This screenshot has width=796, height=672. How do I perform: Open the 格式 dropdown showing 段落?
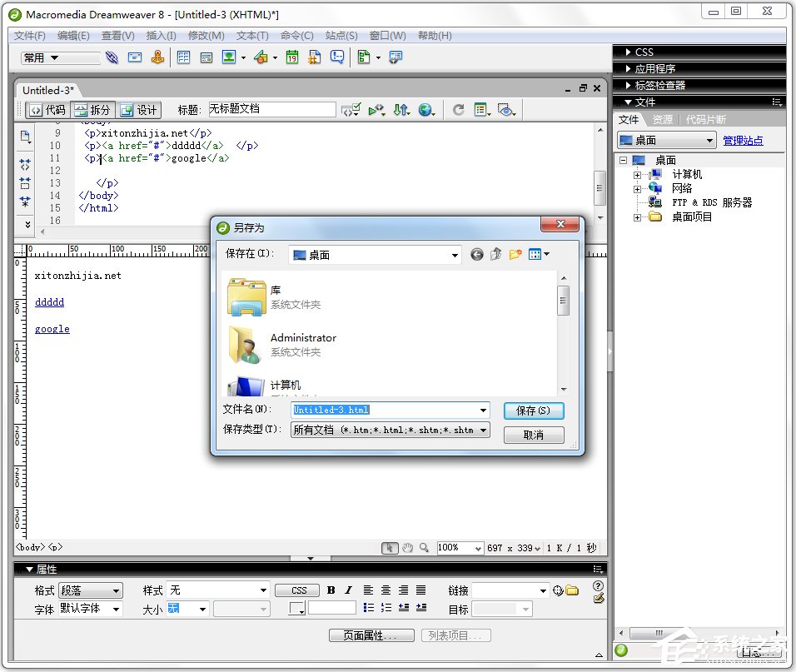90,590
